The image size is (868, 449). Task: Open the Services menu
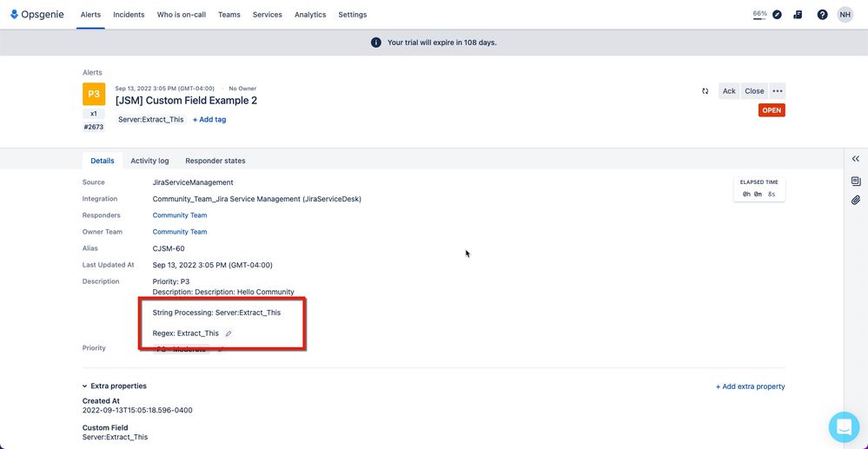point(268,15)
